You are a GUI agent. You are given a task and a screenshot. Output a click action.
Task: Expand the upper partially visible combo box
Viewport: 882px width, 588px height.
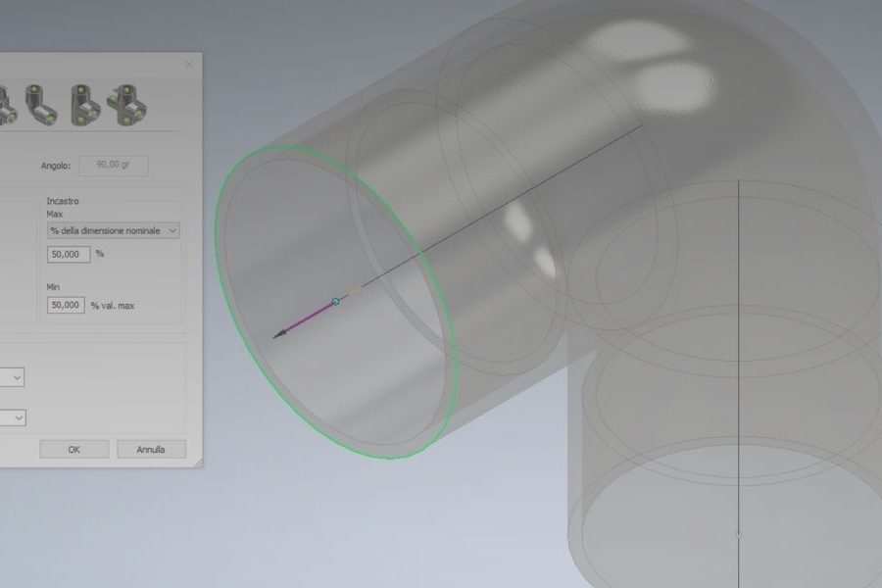(12, 377)
